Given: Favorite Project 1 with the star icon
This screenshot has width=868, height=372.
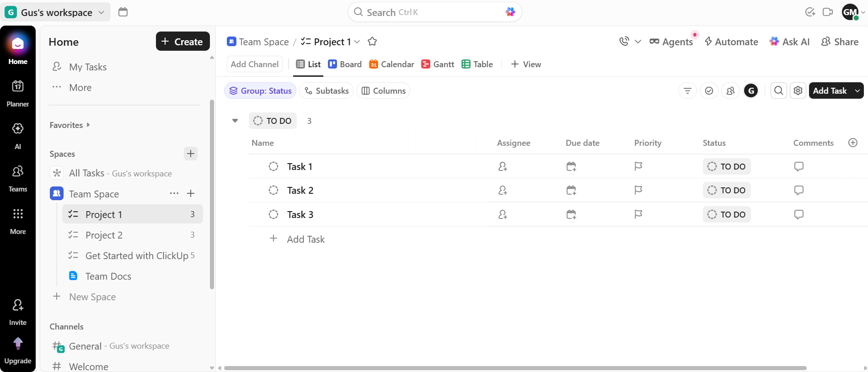Looking at the screenshot, I should click(x=372, y=42).
